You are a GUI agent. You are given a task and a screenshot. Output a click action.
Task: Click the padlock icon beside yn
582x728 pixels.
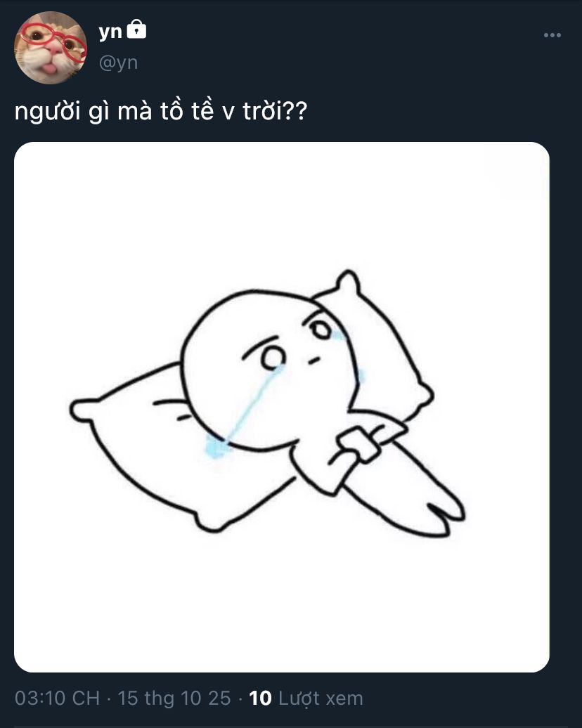(x=136, y=29)
